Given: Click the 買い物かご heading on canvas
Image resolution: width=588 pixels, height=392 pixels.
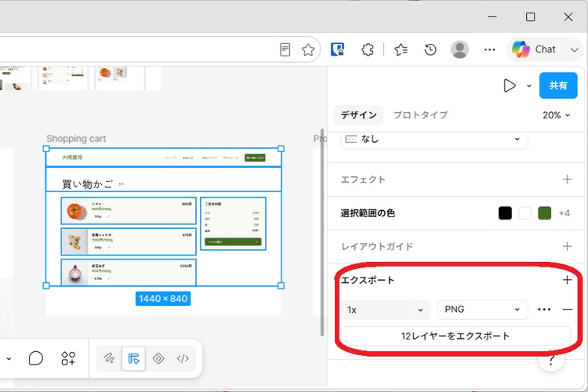Looking at the screenshot, I should 87,184.
